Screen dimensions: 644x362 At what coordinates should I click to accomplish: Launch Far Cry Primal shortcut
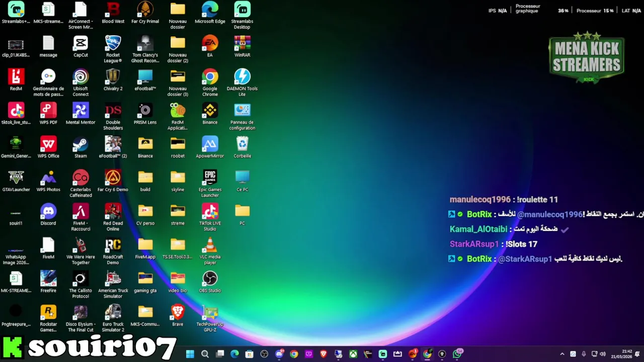click(x=145, y=13)
